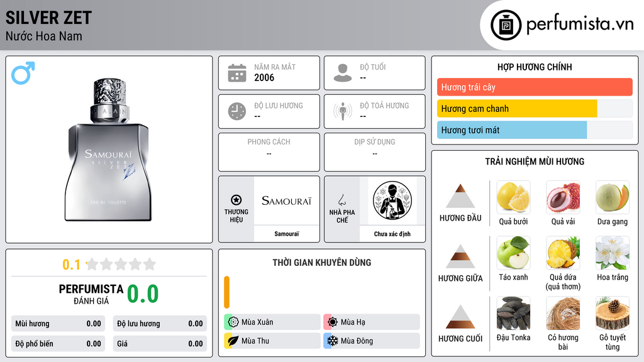Click the sillage icon beside Độ toả hương

pyautogui.click(x=343, y=111)
